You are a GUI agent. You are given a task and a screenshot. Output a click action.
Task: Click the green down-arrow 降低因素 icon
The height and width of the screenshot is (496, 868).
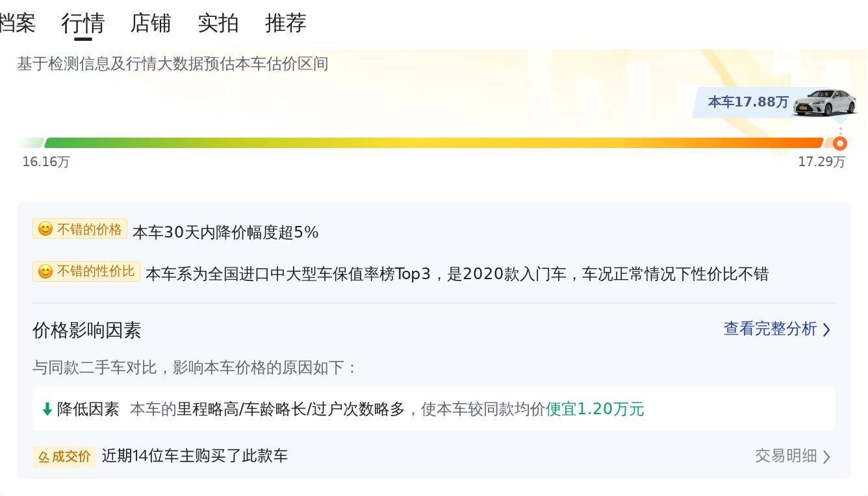point(47,409)
